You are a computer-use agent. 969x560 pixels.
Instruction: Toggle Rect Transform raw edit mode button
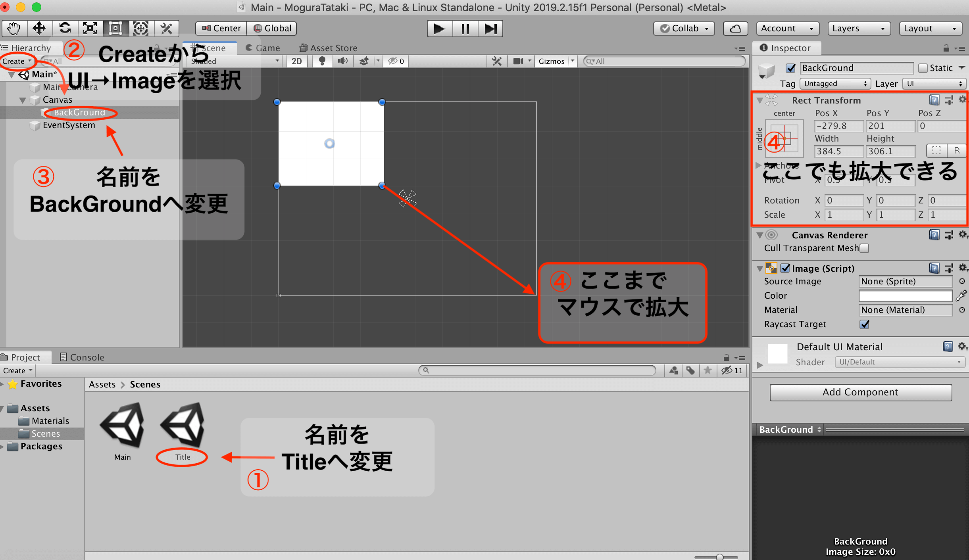click(957, 151)
